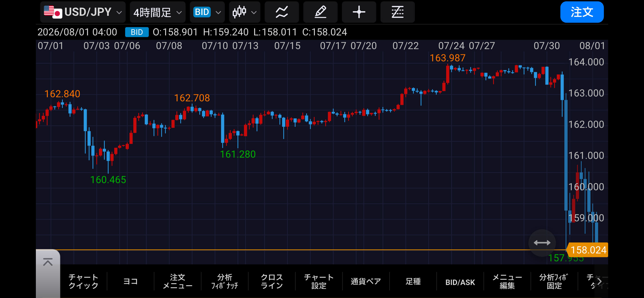Tap the 08/01 date axis label
This screenshot has width=644, height=298.
(x=592, y=46)
